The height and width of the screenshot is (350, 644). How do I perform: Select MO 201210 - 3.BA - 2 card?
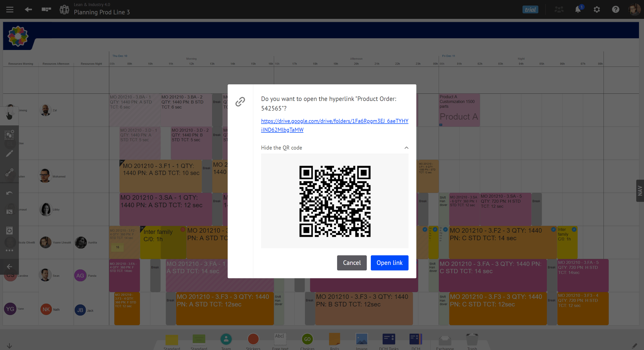tap(186, 110)
